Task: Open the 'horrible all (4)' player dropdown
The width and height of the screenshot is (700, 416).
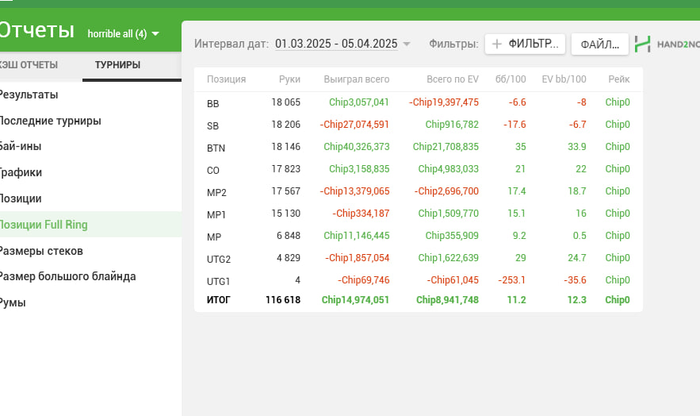Action: tap(123, 34)
